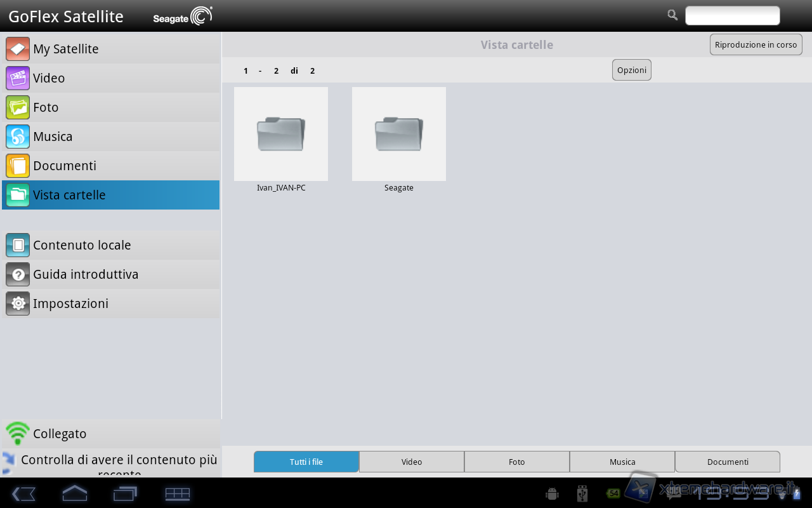Switch to Tutti i file tab
The image size is (812, 508).
coord(306,462)
